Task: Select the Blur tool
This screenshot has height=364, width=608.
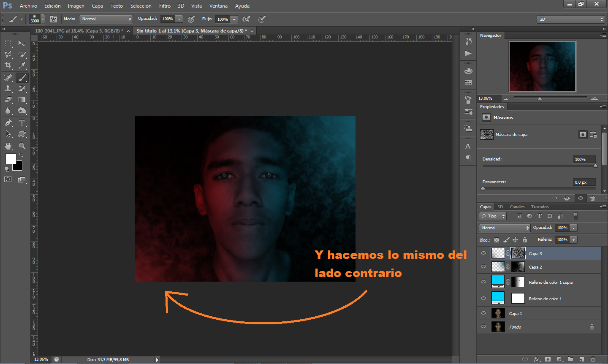Action: point(8,111)
